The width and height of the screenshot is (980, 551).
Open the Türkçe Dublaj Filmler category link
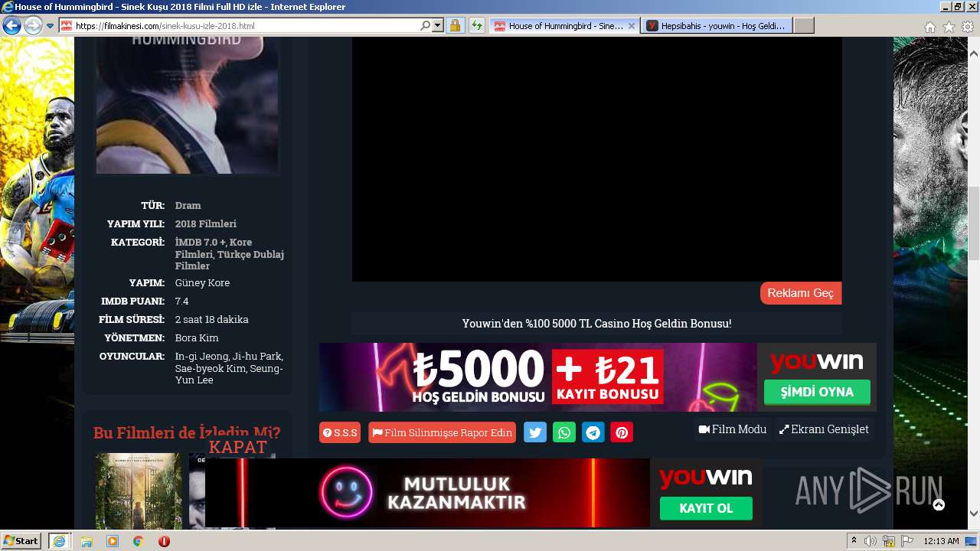pyautogui.click(x=230, y=260)
